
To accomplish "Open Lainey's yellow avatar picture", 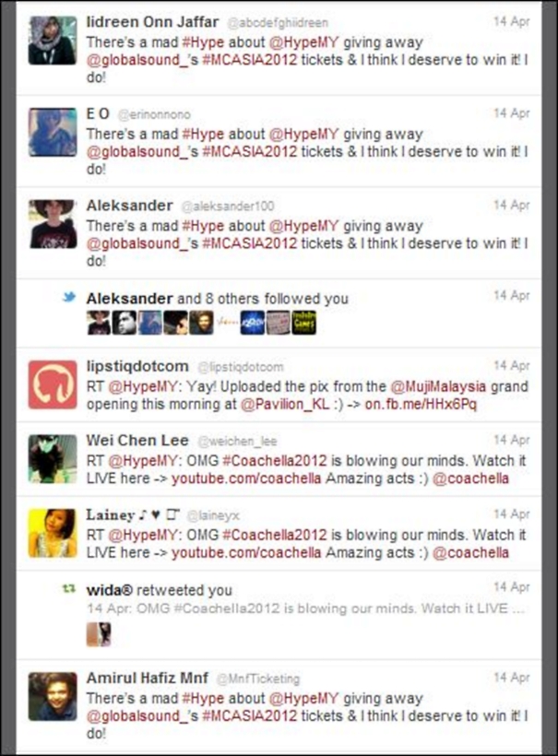I will tap(52, 533).
